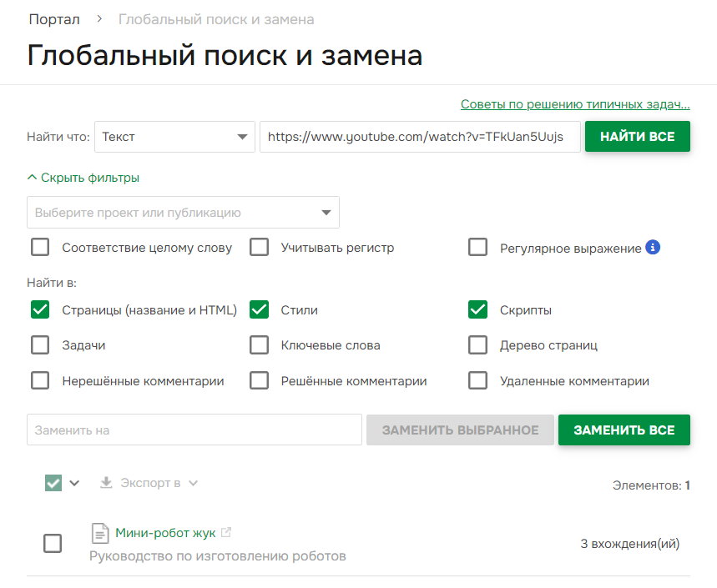Open the "Советы по решению типичных задач" link
The height and width of the screenshot is (588, 717).
tap(574, 103)
